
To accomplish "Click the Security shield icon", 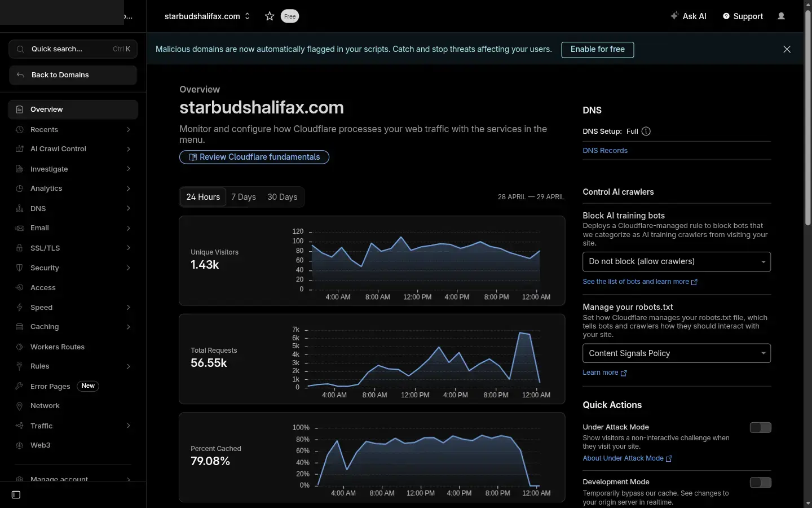I will click(19, 268).
